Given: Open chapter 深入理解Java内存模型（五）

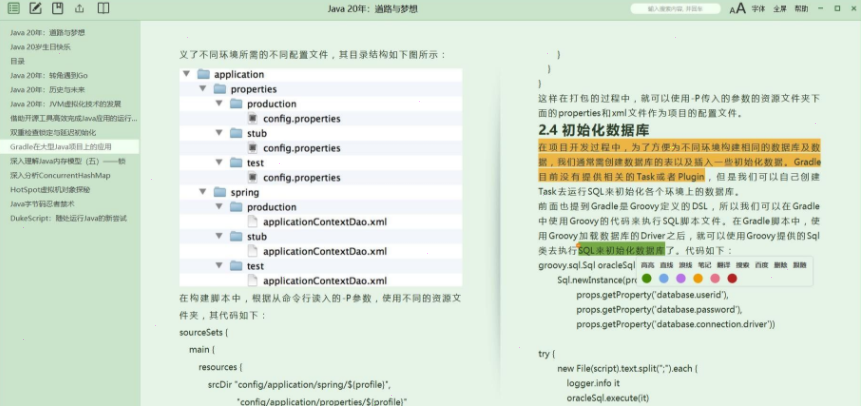Looking at the screenshot, I should (x=68, y=161).
